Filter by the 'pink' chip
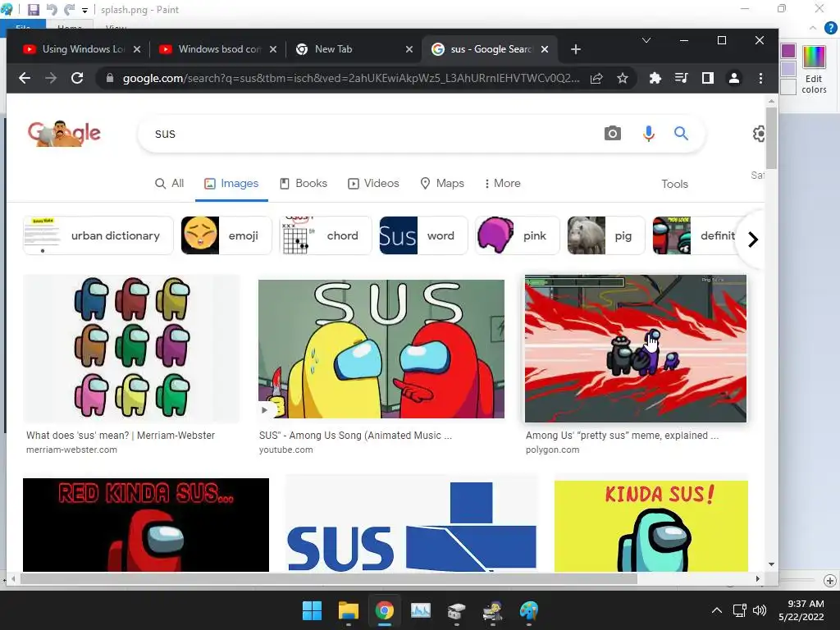840x630 pixels. click(518, 235)
